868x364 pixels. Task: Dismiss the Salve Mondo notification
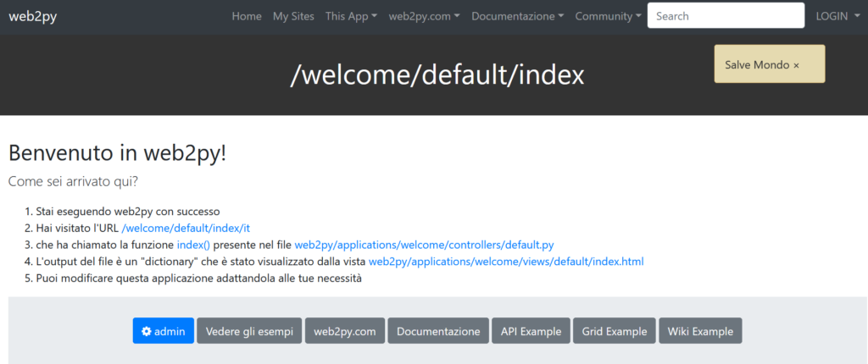[796, 65]
